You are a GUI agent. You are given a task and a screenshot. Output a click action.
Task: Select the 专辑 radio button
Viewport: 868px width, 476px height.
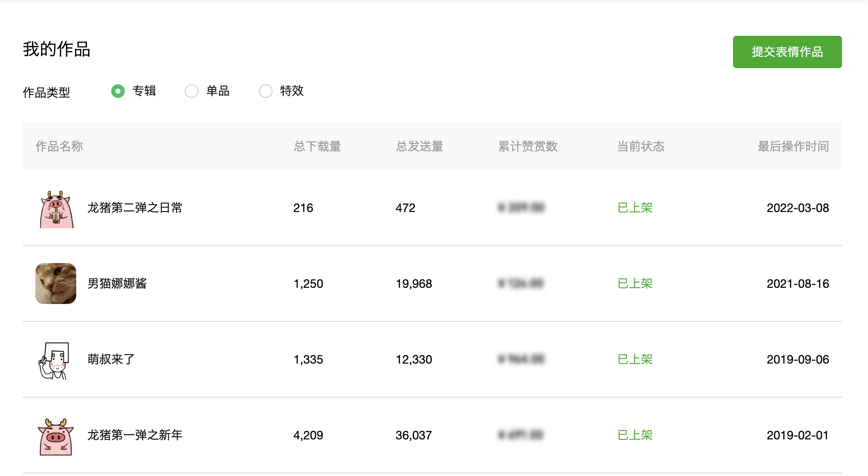pos(118,91)
